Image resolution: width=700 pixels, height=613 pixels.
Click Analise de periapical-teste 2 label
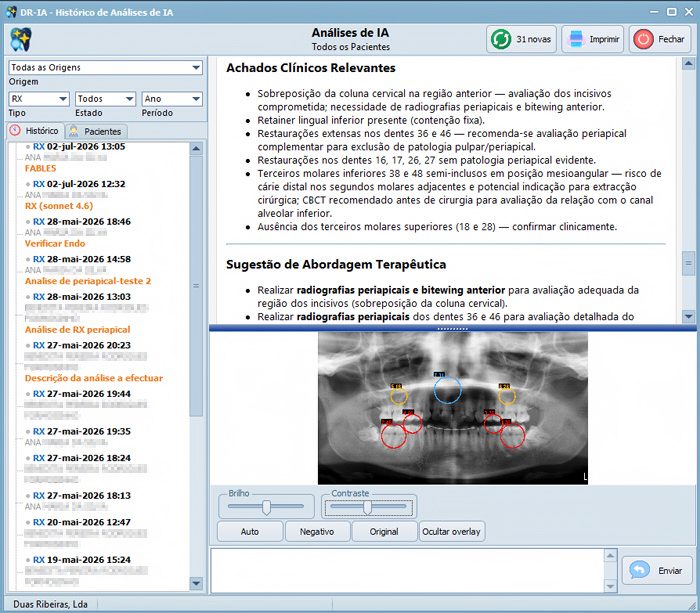[88, 281]
